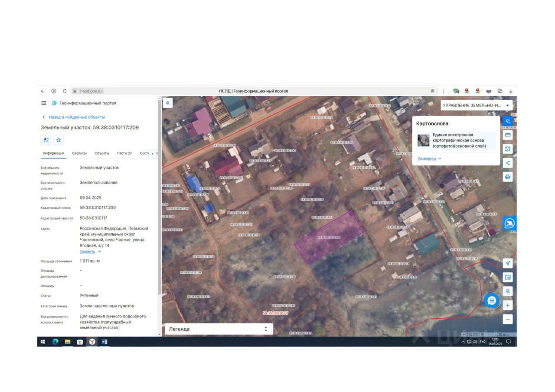555x392 pixels.
Task: Click the date value 09.04.2025
Action: 90,198
